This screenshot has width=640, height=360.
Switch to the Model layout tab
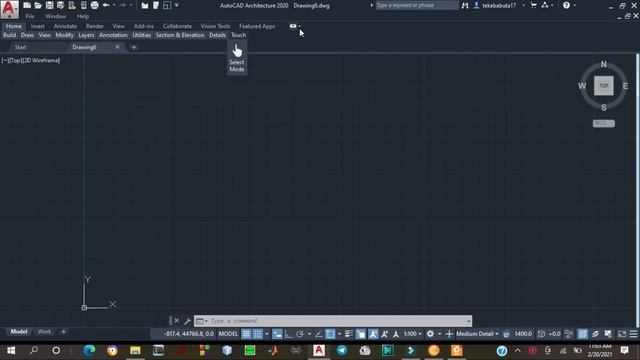tap(19, 331)
